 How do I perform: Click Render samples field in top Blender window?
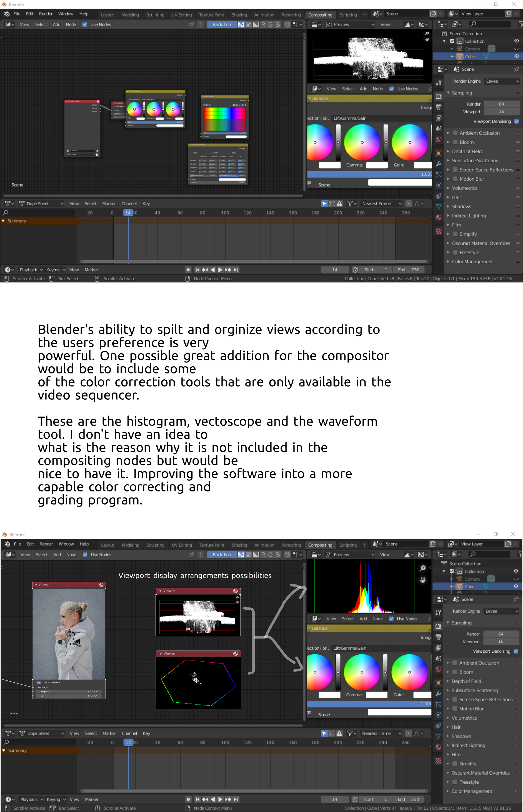[501, 104]
